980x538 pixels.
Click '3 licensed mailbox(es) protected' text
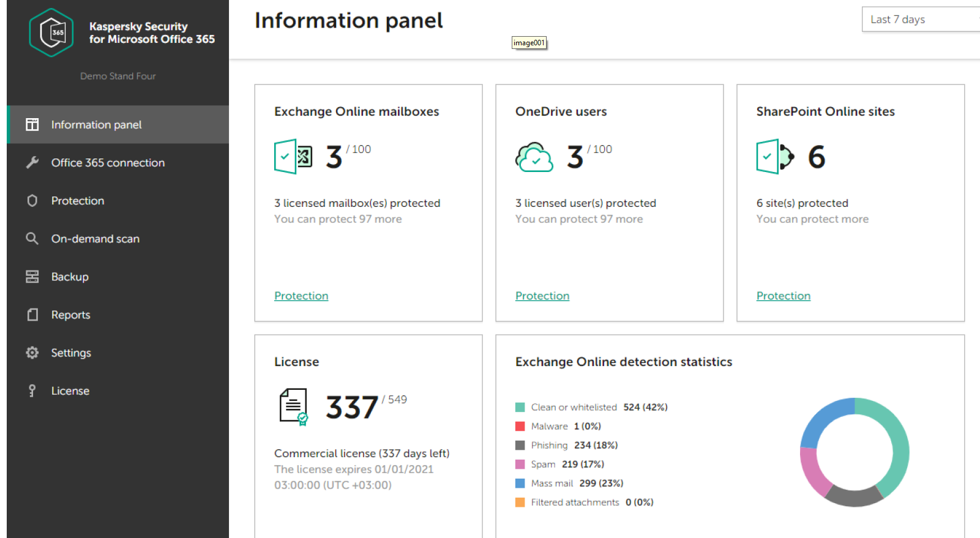(x=357, y=203)
